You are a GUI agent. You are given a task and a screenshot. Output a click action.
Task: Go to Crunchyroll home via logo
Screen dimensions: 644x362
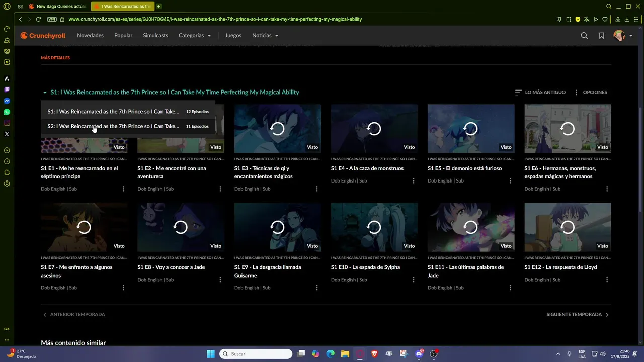click(43, 36)
